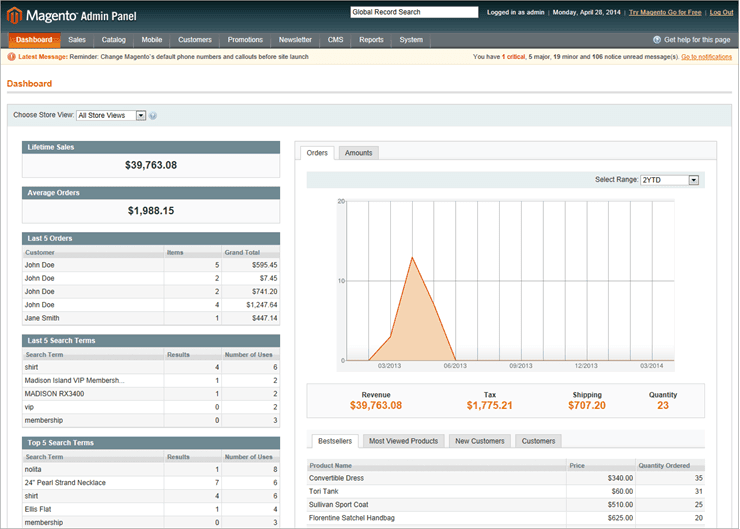Click the help icon beside Store View dropdown

tap(153, 116)
